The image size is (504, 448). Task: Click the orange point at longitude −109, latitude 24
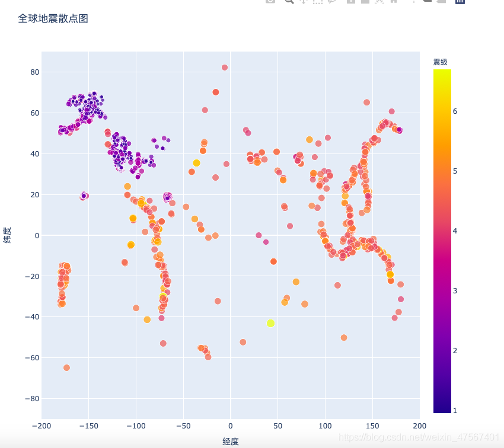coord(127,186)
